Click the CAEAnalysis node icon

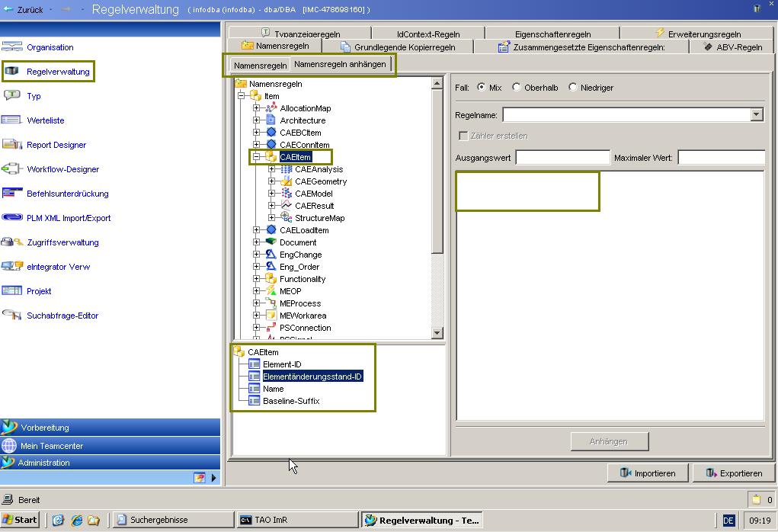point(287,169)
